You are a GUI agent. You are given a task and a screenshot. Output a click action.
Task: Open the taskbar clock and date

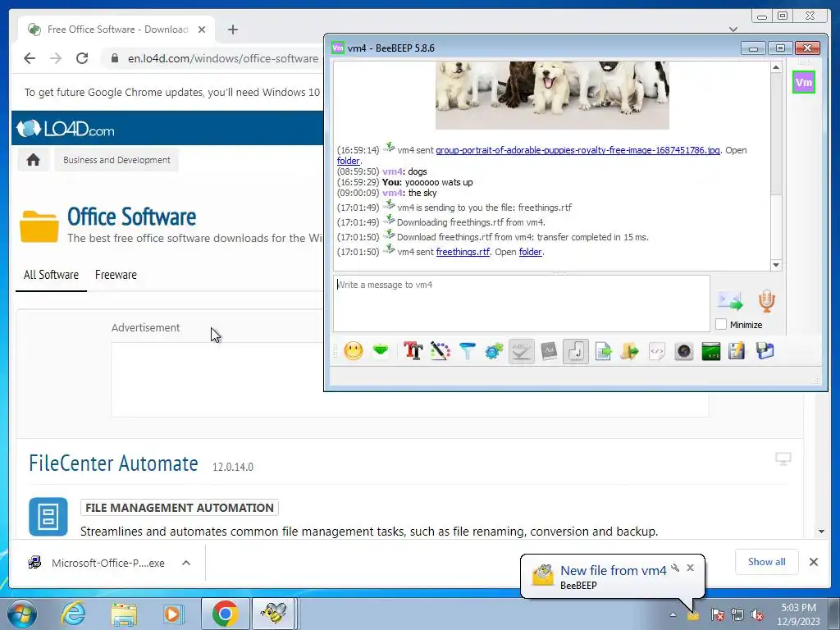[x=799, y=614]
